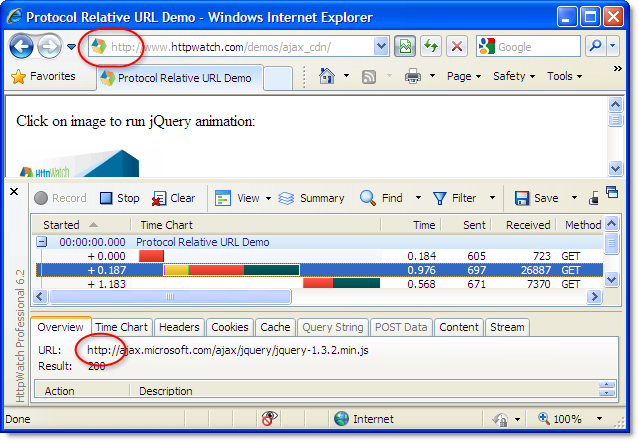Expand the command bar overflow chevron
Viewport: 639px width, 442px height.
tap(618, 68)
